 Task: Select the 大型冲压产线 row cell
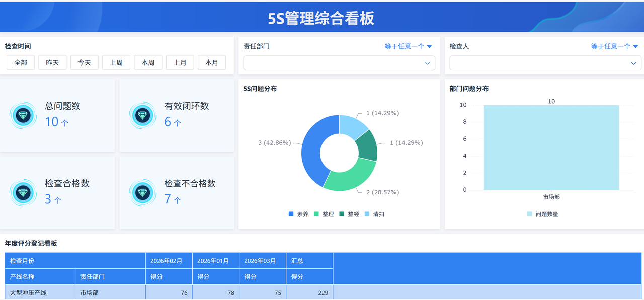click(x=40, y=292)
